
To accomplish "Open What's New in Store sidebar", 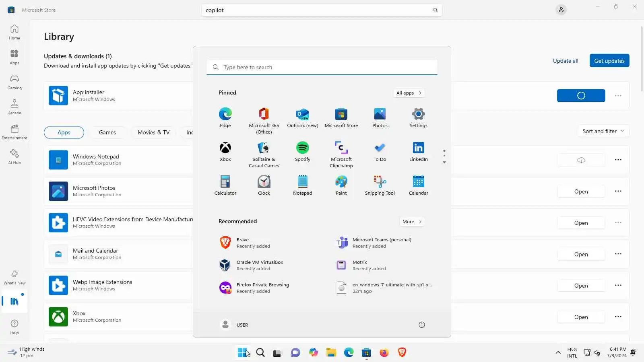I will (x=14, y=277).
